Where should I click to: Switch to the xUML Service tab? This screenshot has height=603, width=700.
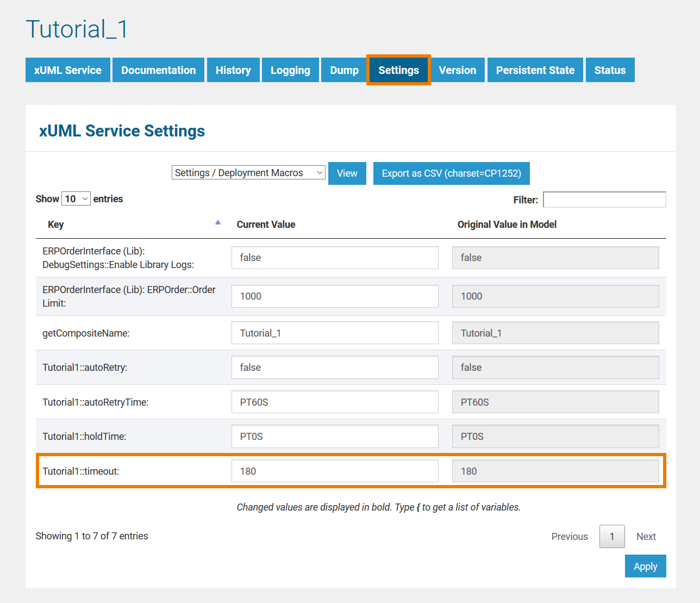click(68, 70)
